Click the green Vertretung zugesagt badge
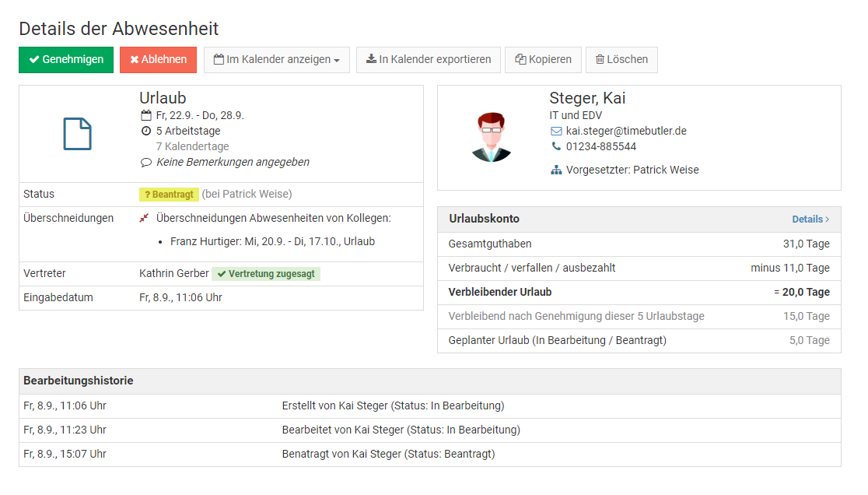 tap(266, 274)
